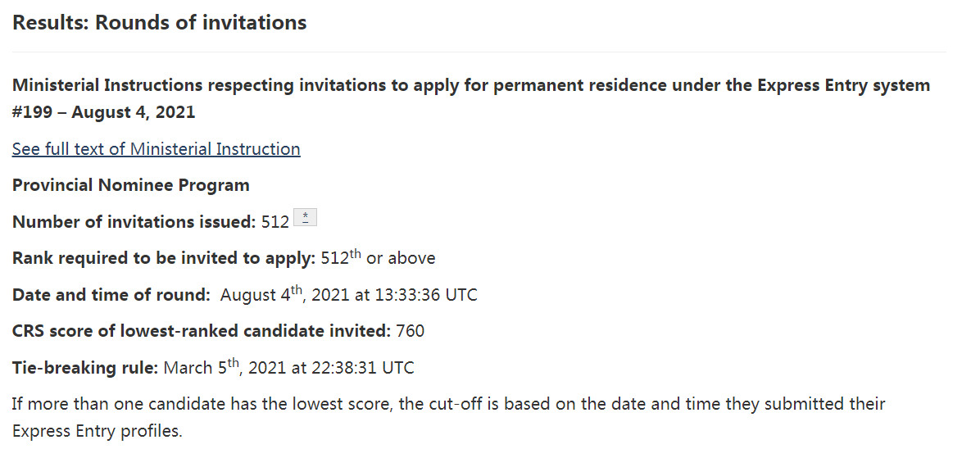
Task: Click the Number of invitations issued label
Action: [x=134, y=222]
